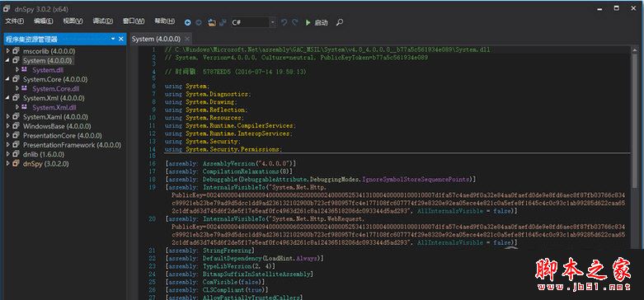Image resolution: width=644 pixels, height=300 pixels.
Task: Open the 窗口(W) menu
Action: pyautogui.click(x=134, y=21)
